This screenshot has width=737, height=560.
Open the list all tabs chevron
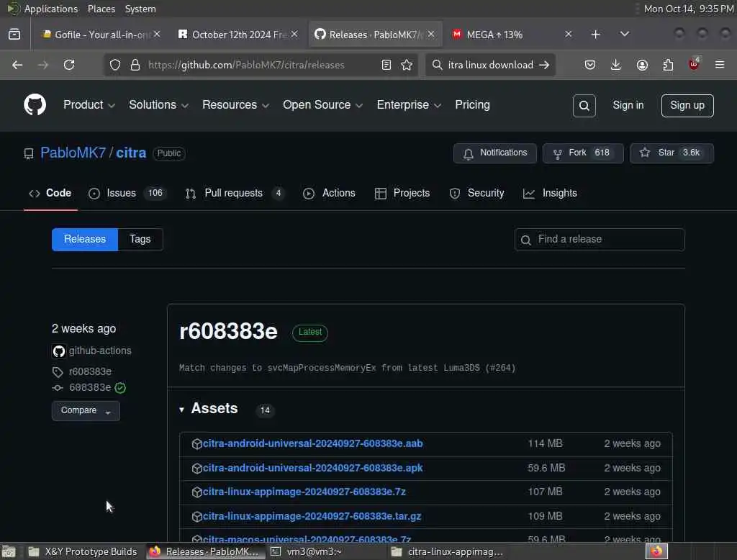pyautogui.click(x=624, y=34)
